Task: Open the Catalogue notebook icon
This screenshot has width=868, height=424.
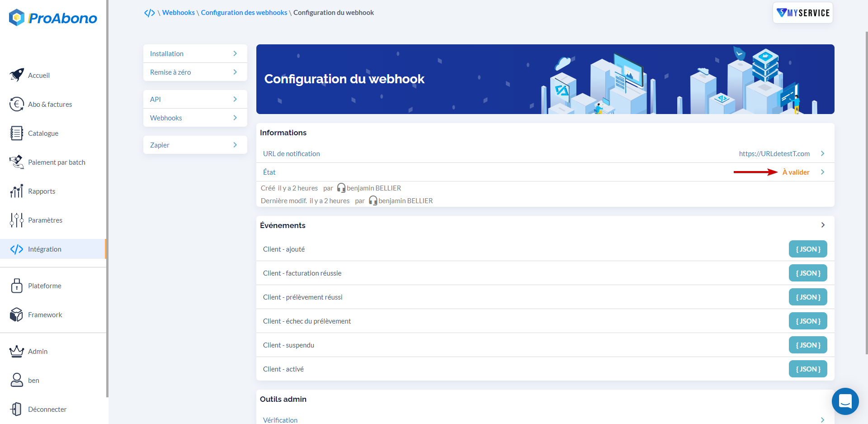Action: click(16, 133)
